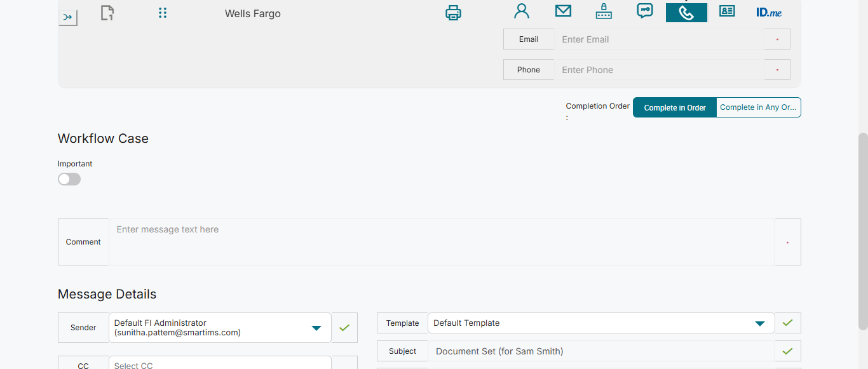Click the Phone field label
The width and height of the screenshot is (868, 369).
point(529,70)
